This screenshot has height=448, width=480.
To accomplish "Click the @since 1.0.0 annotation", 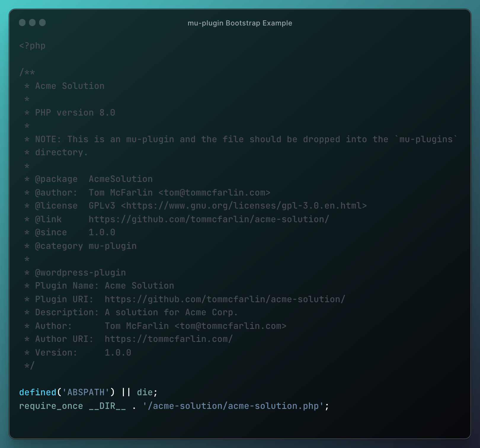I will point(70,232).
